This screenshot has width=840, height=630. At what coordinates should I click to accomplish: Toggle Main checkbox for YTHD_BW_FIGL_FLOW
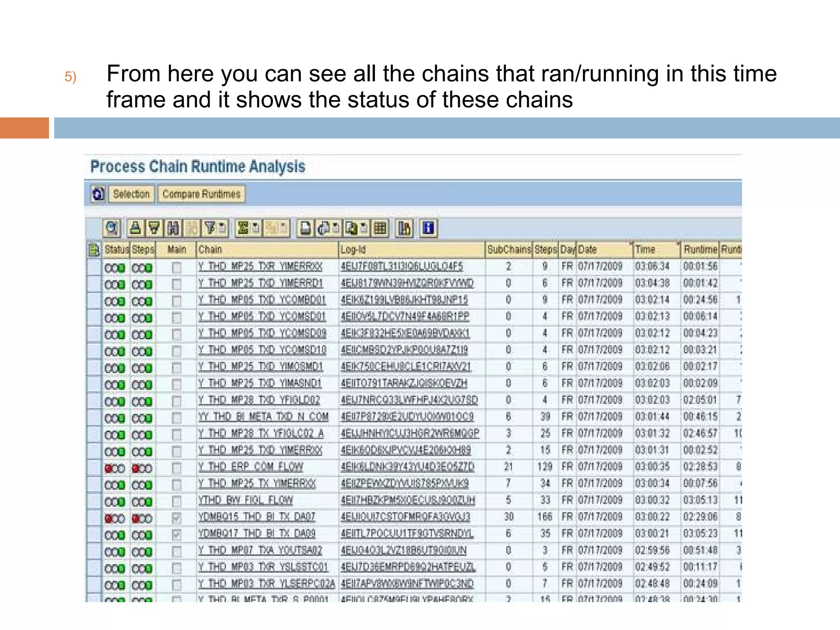pyautogui.click(x=176, y=501)
